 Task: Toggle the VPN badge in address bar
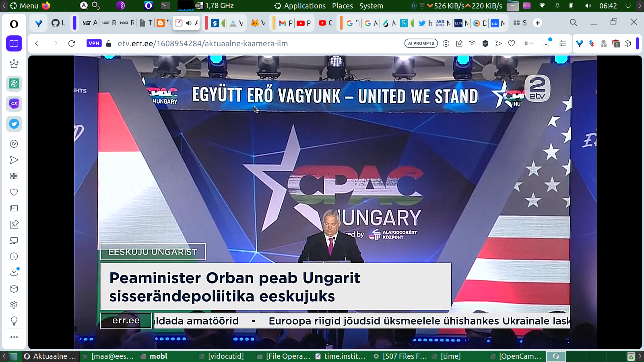click(94, 43)
